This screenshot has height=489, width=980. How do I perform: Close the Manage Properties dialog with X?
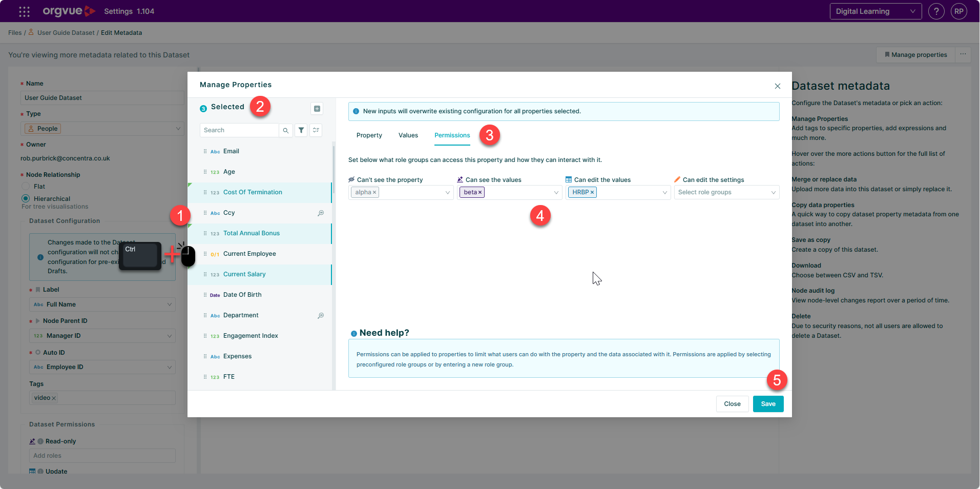pyautogui.click(x=778, y=86)
